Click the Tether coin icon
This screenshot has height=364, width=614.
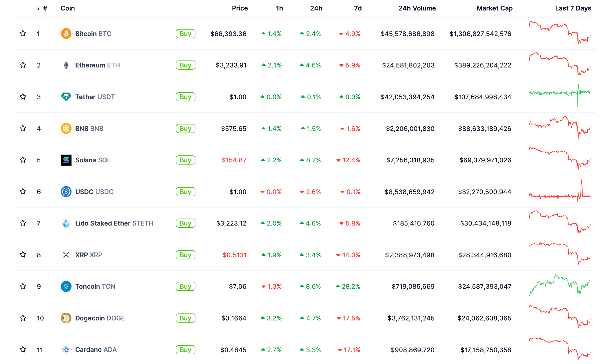point(66,97)
